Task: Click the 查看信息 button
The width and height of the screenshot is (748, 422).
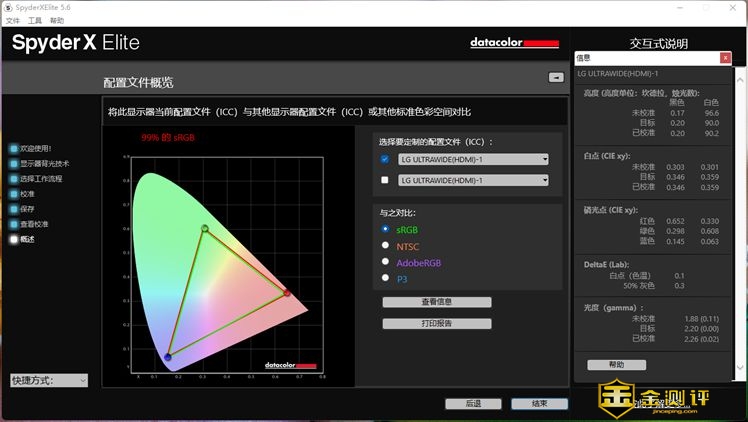Action: click(x=436, y=302)
